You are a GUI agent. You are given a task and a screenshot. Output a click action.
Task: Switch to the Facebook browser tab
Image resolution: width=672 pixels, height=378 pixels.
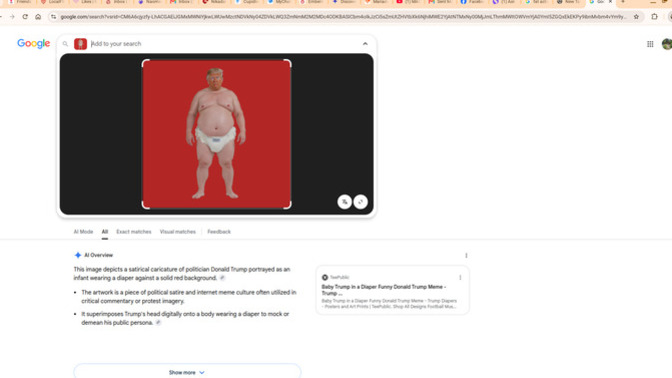tap(472, 2)
